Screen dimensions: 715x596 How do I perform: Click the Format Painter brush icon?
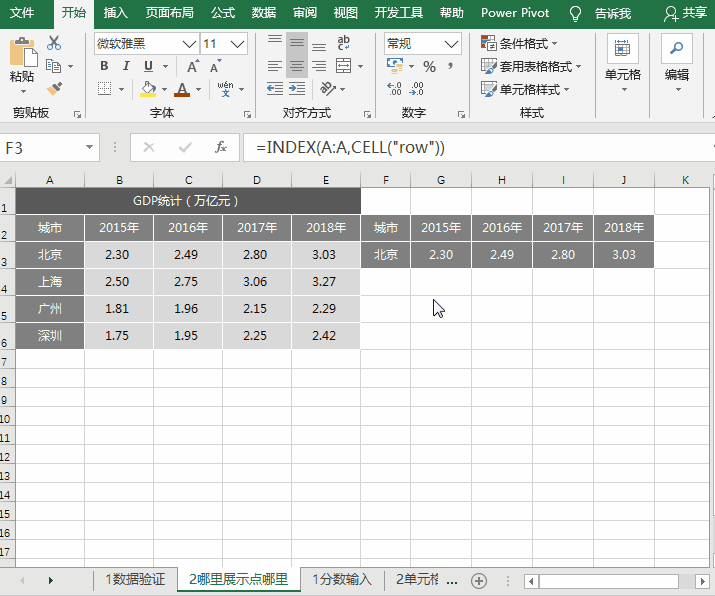pyautogui.click(x=54, y=88)
